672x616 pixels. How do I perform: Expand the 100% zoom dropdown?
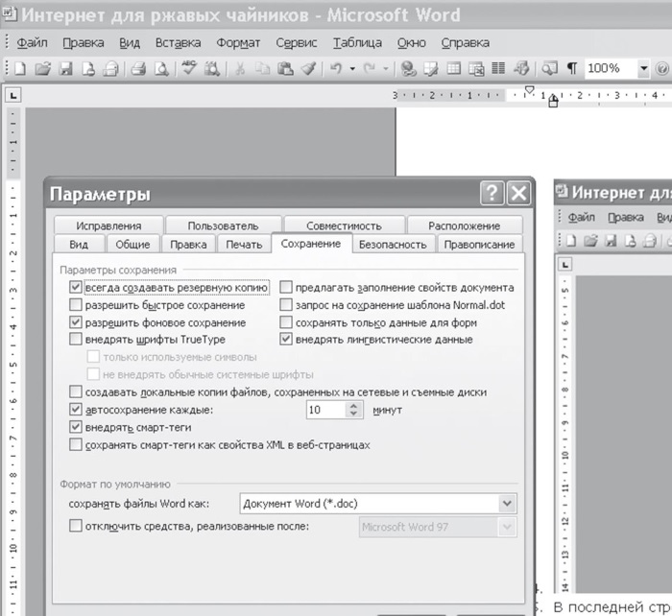click(642, 69)
